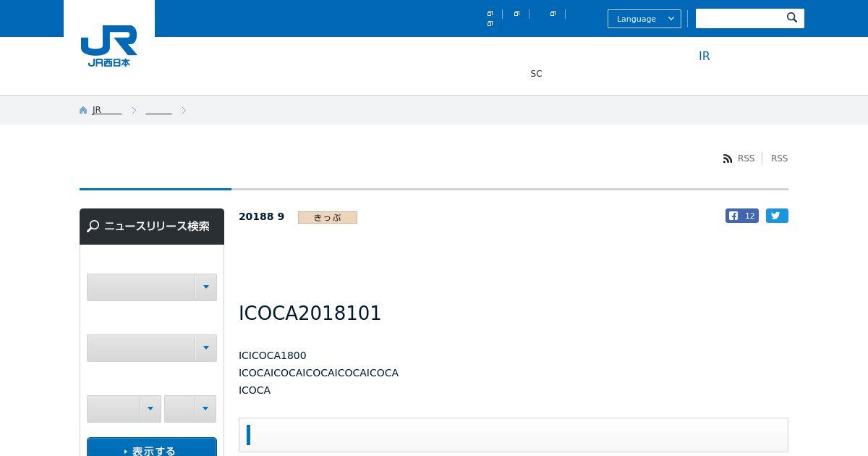Screen dimensions: 868x456
Task: Open the second RSS link
Action: coord(779,159)
